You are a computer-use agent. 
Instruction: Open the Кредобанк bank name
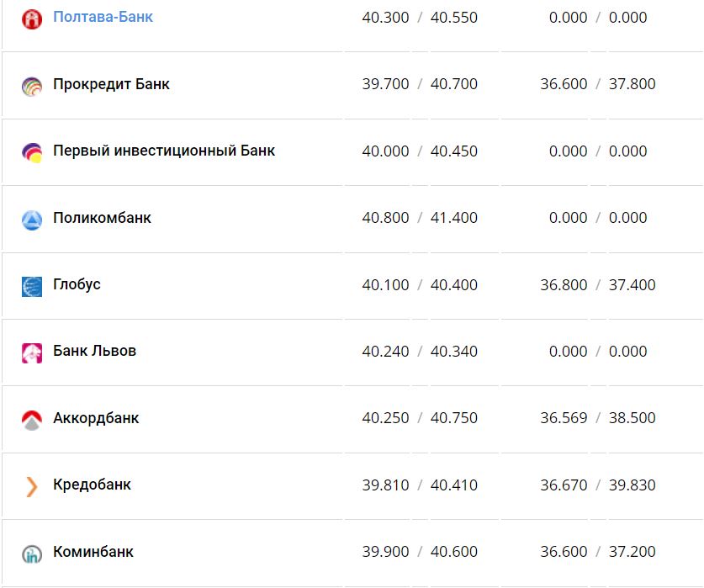pos(92,485)
